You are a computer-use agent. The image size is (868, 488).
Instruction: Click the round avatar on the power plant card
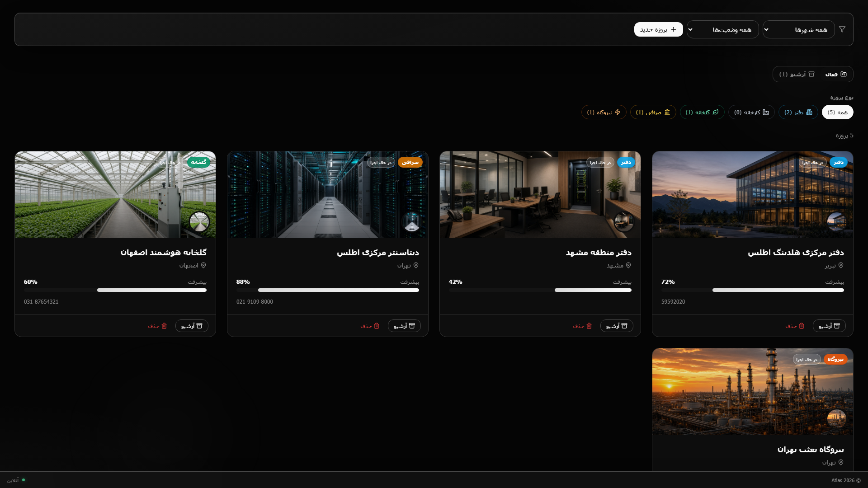[837, 419]
